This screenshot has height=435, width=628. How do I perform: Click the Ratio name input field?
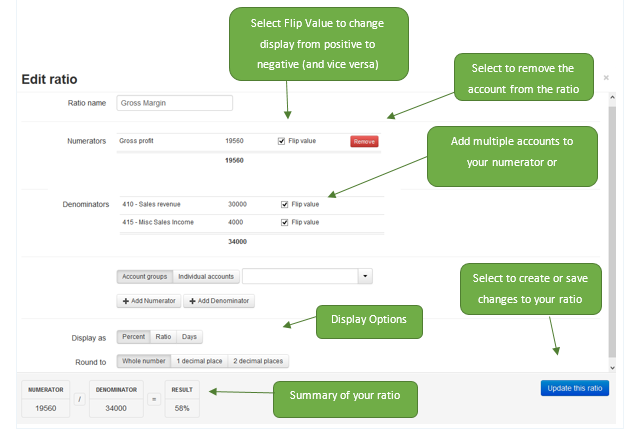(175, 102)
